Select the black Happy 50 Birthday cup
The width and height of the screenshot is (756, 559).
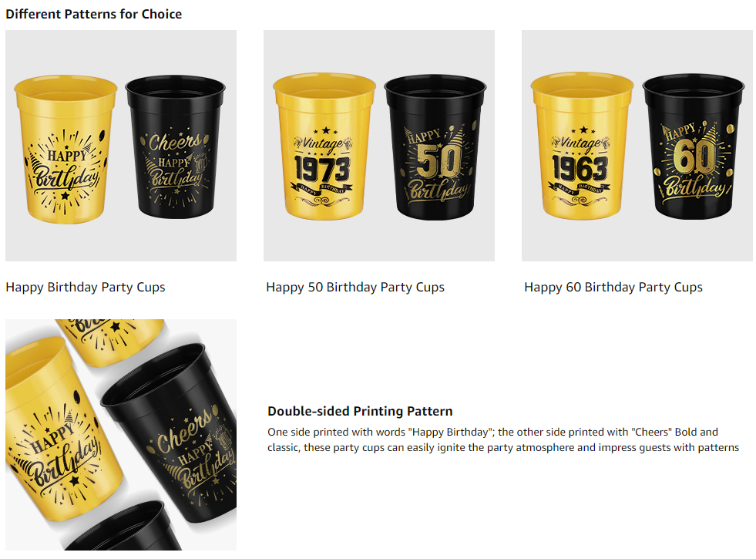click(x=435, y=147)
